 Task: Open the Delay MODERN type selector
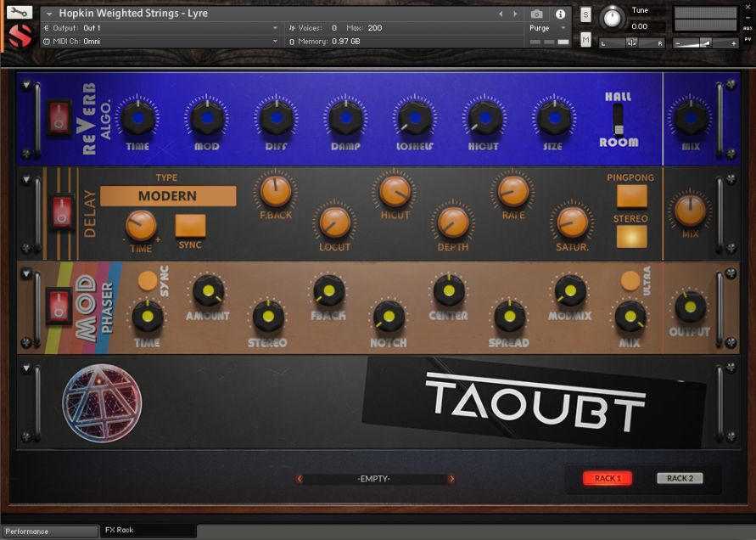click(x=166, y=195)
